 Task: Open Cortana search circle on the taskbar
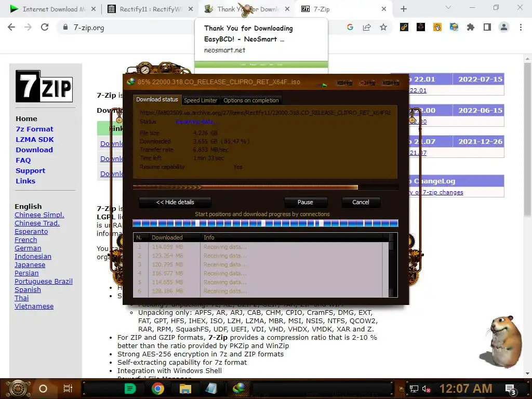pyautogui.click(x=43, y=389)
